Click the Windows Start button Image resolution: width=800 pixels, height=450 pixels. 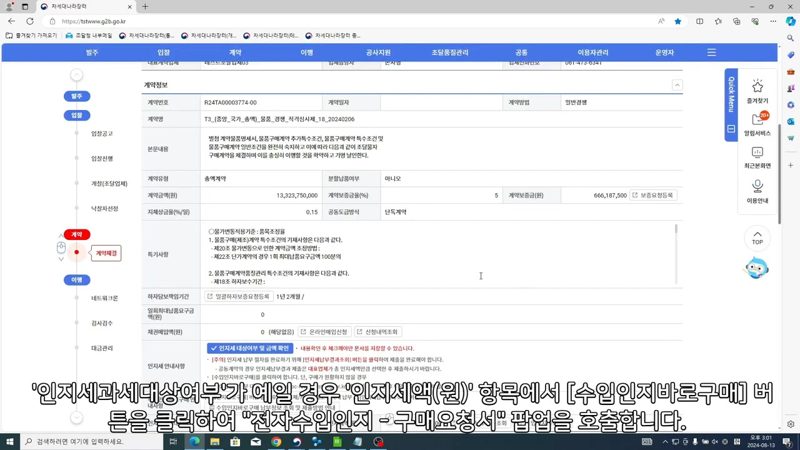coord(10,442)
